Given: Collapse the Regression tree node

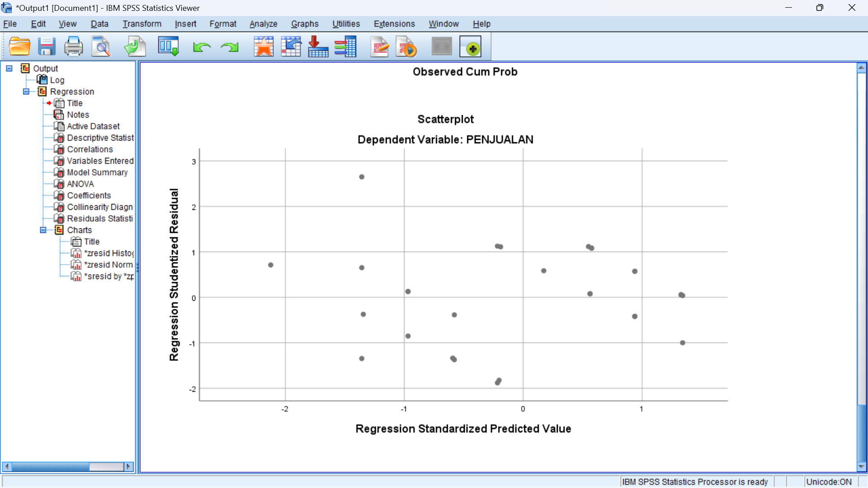Looking at the screenshot, I should click(26, 91).
